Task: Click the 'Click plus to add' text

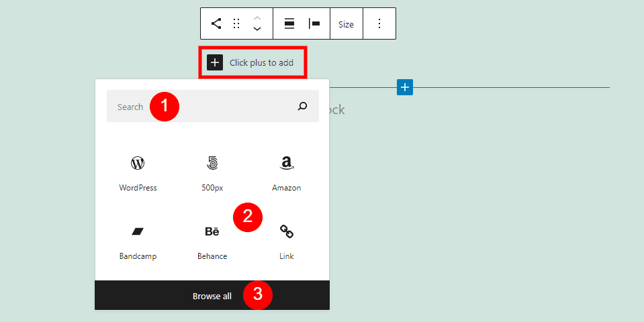Action: coord(262,63)
